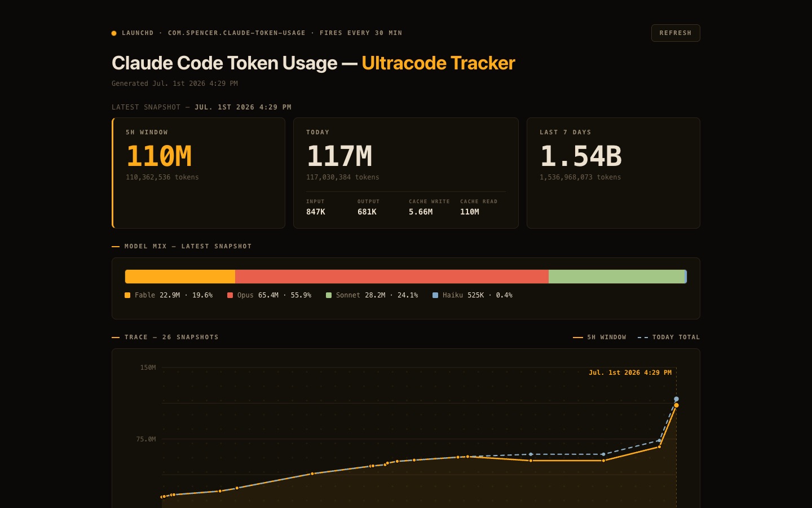Click the LATEST SNAPSHOT date heading

click(x=202, y=107)
